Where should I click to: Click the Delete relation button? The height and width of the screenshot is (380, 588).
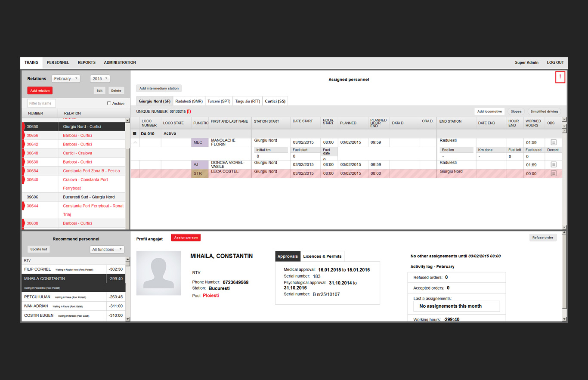point(116,90)
